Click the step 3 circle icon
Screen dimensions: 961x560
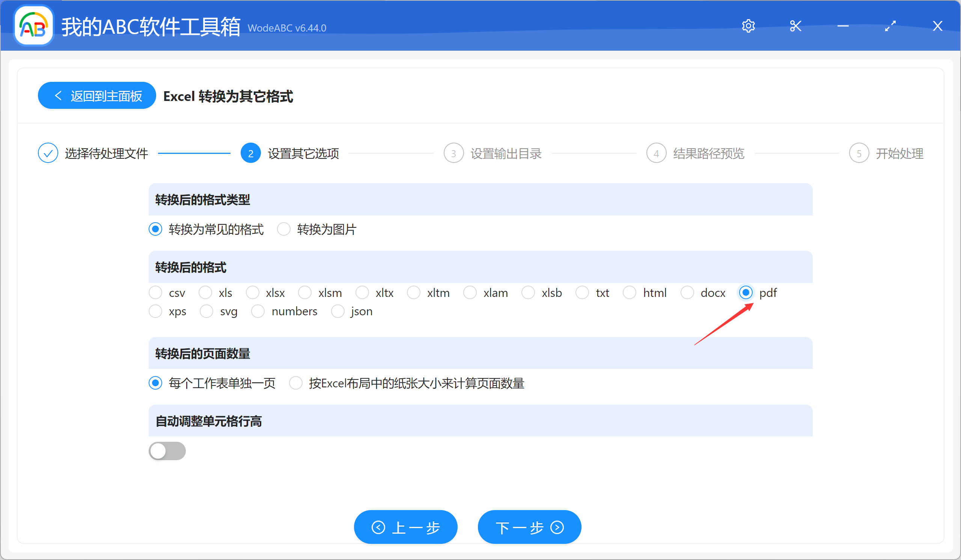[453, 152]
